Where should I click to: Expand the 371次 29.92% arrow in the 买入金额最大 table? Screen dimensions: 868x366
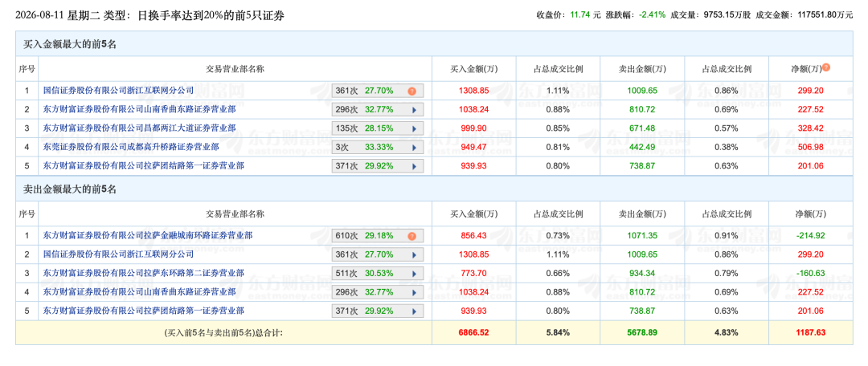tap(414, 166)
